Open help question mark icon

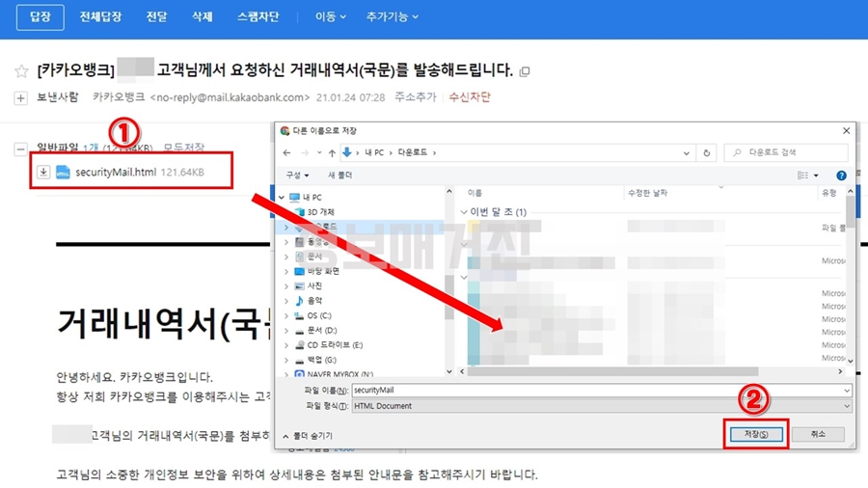tap(841, 176)
